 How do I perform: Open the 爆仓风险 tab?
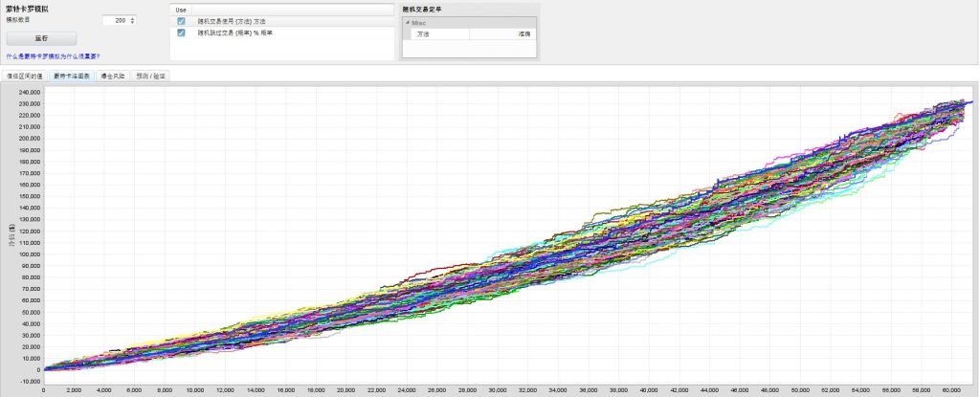coord(113,75)
